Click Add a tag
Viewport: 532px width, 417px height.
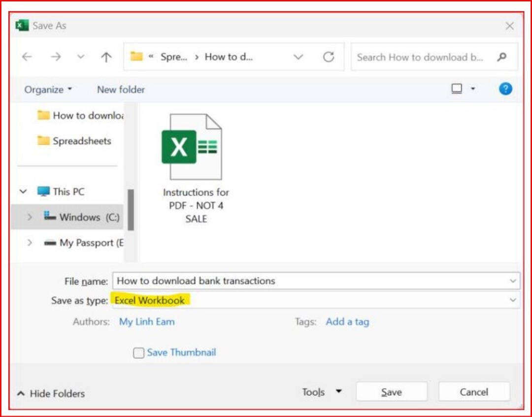pos(347,321)
